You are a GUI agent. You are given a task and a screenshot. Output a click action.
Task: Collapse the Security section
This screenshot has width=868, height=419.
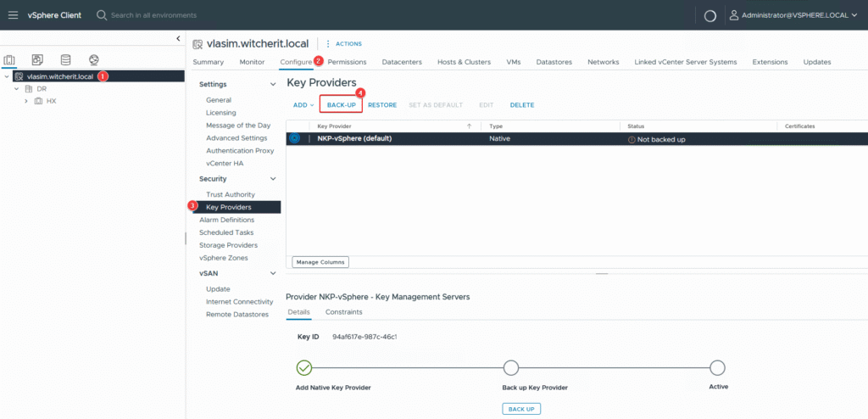click(x=272, y=179)
